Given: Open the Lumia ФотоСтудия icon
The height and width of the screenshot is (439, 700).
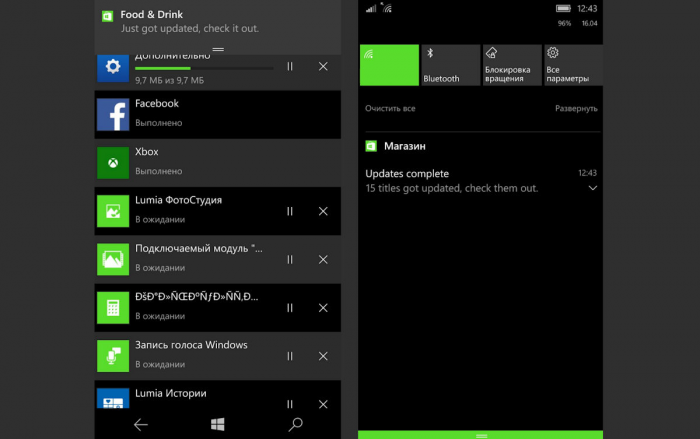Looking at the screenshot, I should click(x=113, y=211).
